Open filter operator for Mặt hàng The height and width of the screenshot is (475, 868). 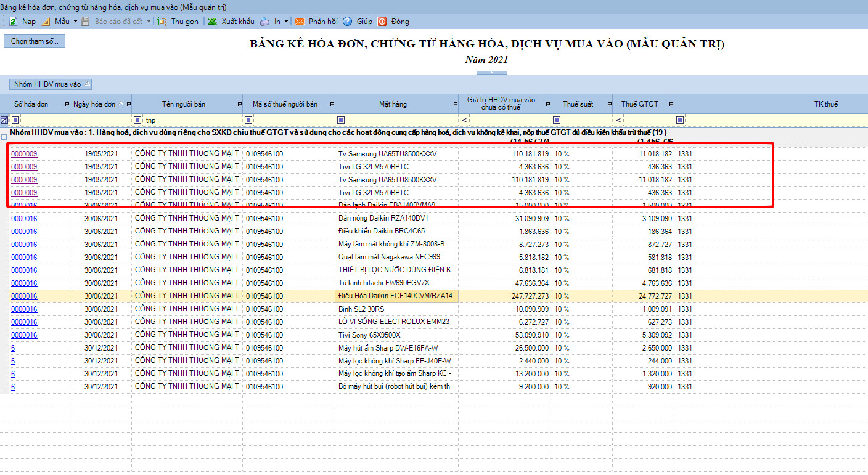click(341, 120)
